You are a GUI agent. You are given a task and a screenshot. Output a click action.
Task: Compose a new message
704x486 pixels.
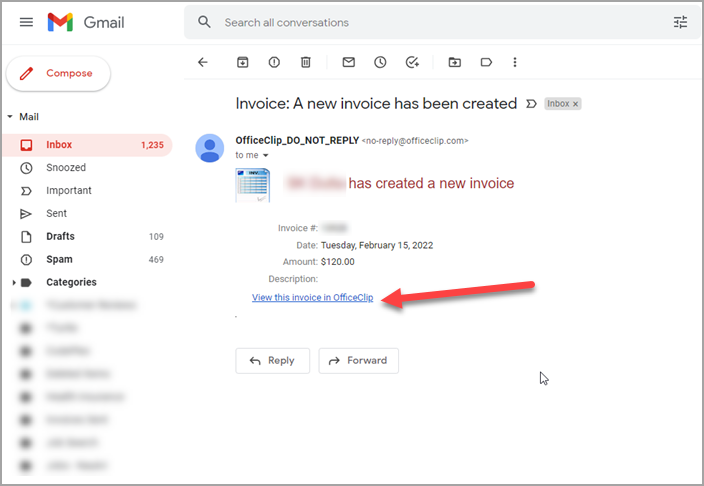58,73
